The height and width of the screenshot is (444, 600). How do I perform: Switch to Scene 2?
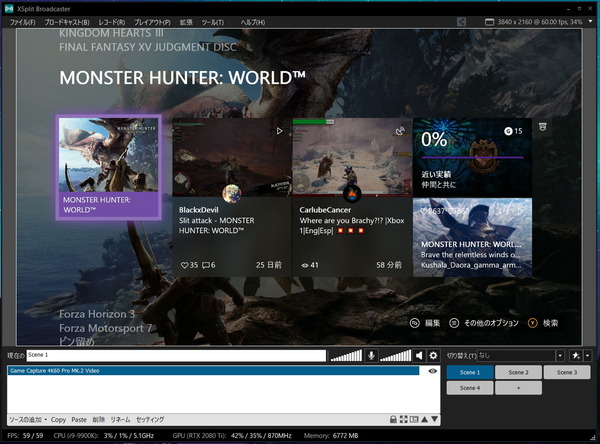(518, 372)
